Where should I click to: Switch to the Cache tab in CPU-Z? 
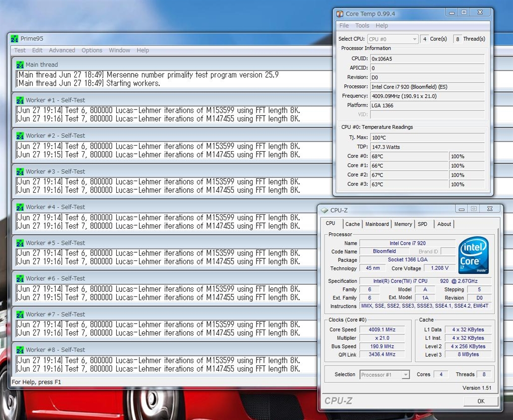pos(352,224)
